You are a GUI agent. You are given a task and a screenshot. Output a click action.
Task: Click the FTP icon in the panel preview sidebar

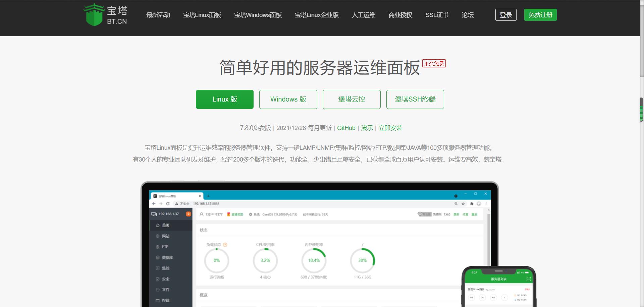coord(158,247)
